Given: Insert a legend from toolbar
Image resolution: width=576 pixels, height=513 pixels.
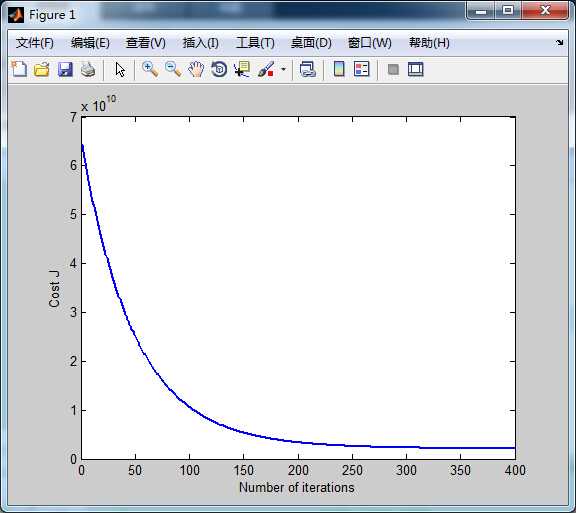Looking at the screenshot, I should coord(361,69).
